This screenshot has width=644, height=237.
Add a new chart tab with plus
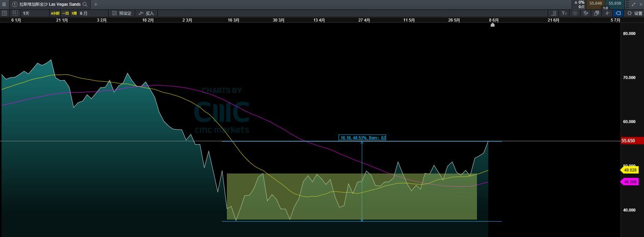(x=96, y=4)
